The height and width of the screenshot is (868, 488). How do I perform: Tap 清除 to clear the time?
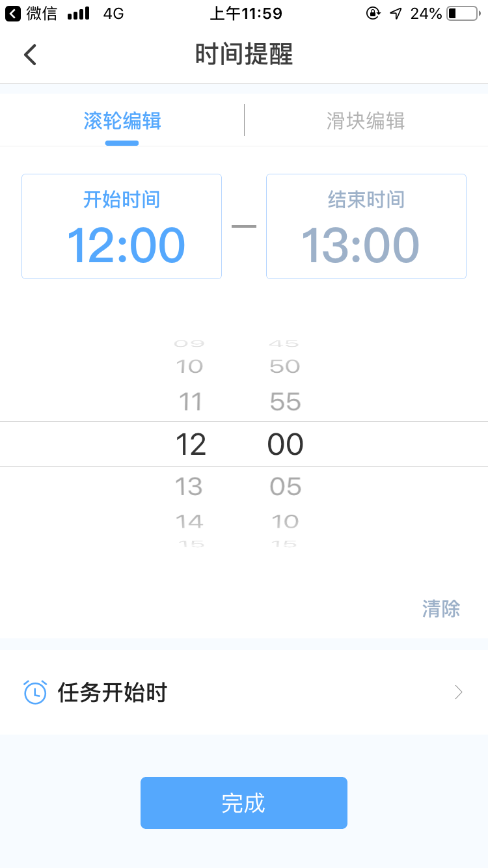coord(441,609)
